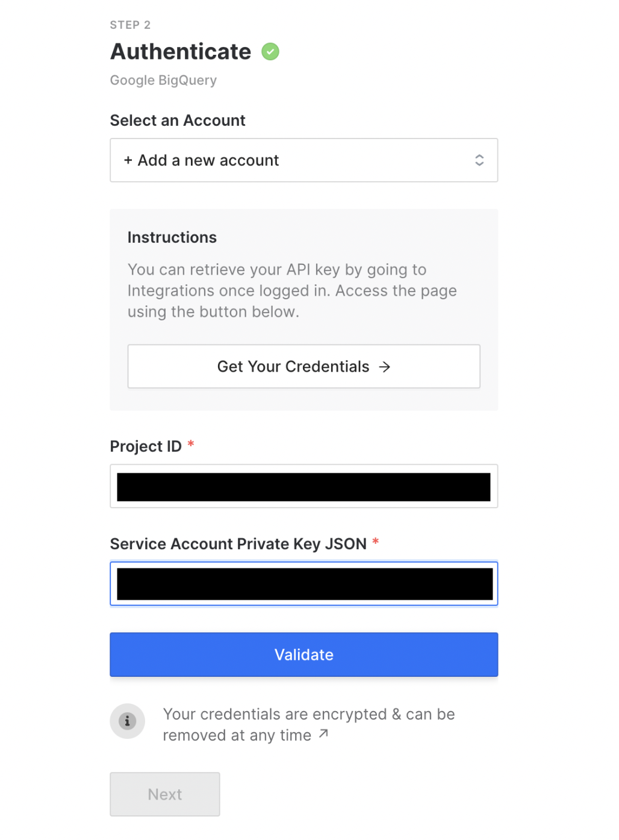The image size is (619, 840).
Task: Click the info icon near credentials note
Action: [x=127, y=721]
